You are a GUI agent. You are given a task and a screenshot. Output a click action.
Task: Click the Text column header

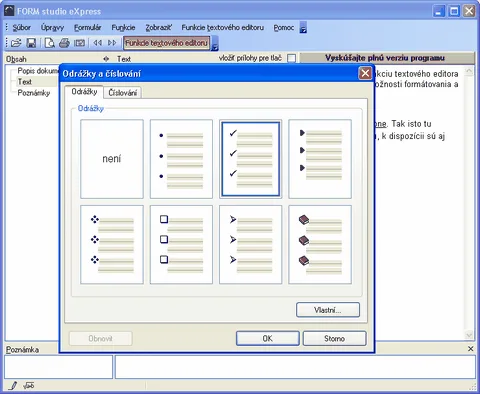pyautogui.click(x=124, y=59)
